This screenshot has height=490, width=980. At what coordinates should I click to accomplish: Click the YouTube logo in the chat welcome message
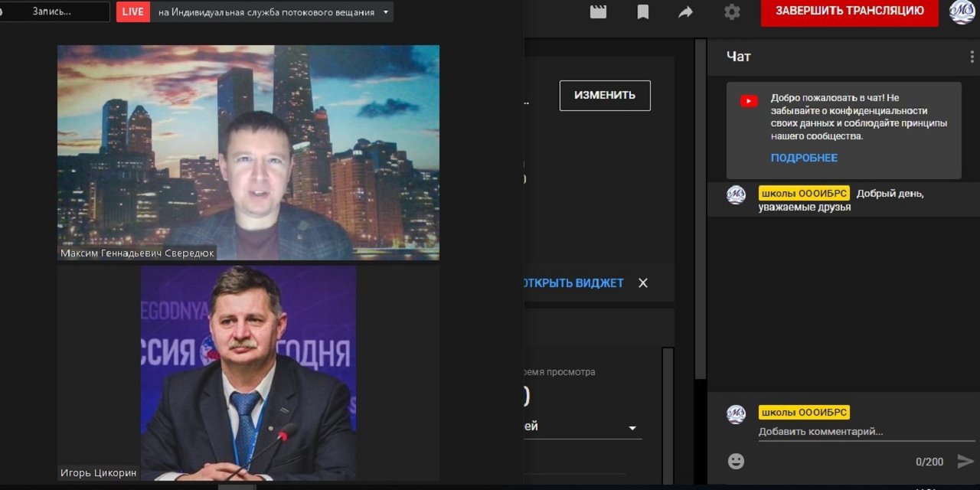(748, 100)
